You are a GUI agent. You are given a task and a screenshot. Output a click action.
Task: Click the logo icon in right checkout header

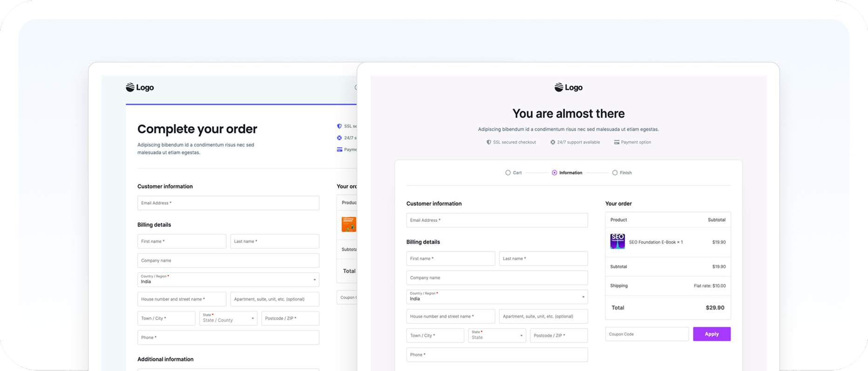pyautogui.click(x=558, y=87)
